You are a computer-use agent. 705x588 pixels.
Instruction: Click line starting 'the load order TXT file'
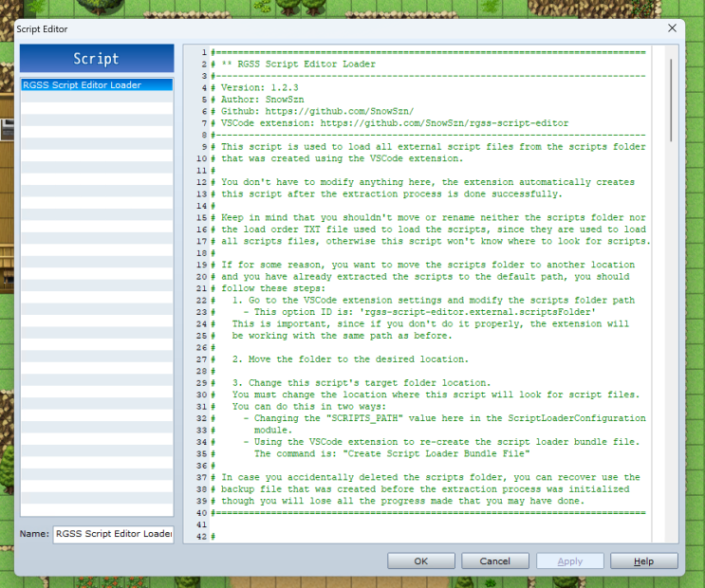tap(428, 230)
